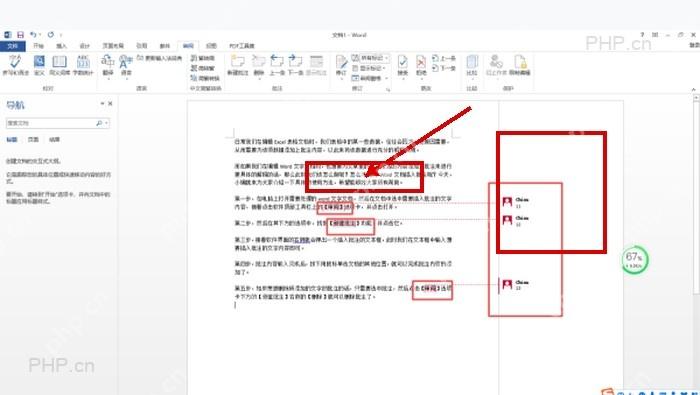Switch to the PDF工具集 tab

coord(242,46)
